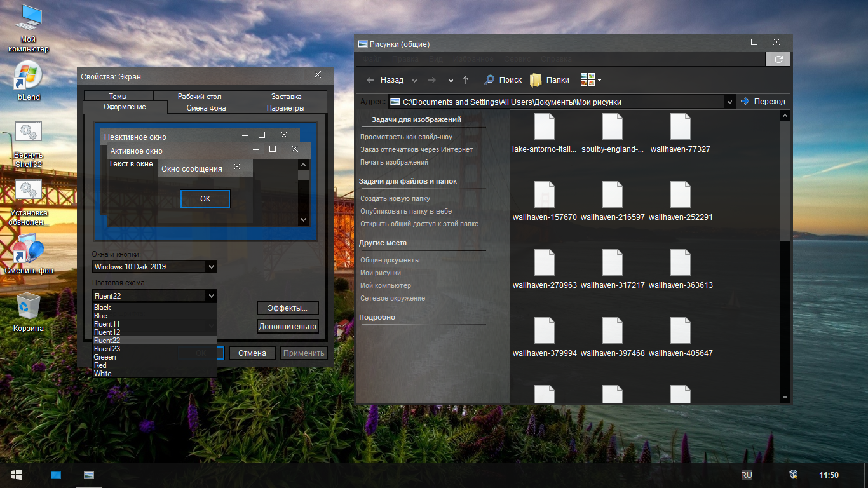
Task: Click the Эффекты... button
Action: (x=287, y=308)
